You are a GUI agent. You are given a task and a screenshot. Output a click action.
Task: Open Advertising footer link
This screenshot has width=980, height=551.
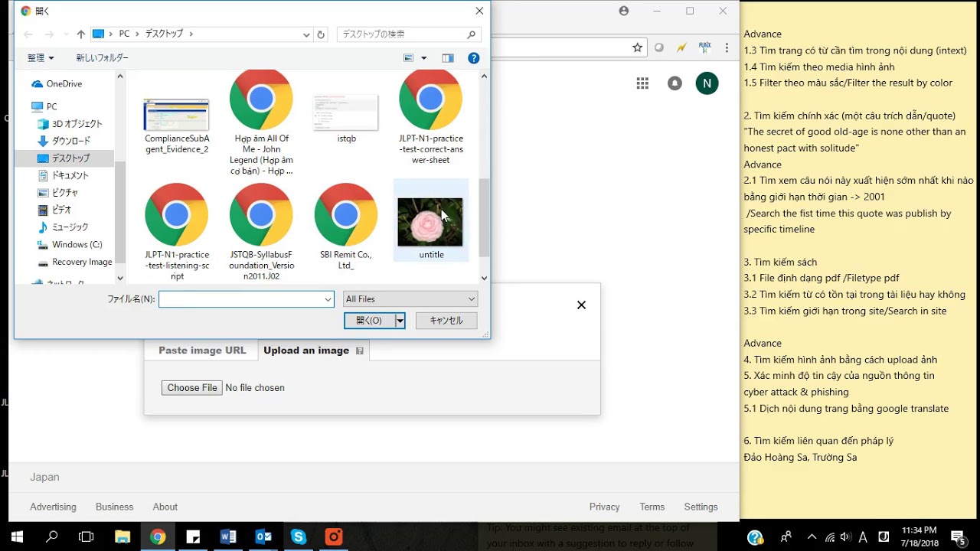click(53, 507)
